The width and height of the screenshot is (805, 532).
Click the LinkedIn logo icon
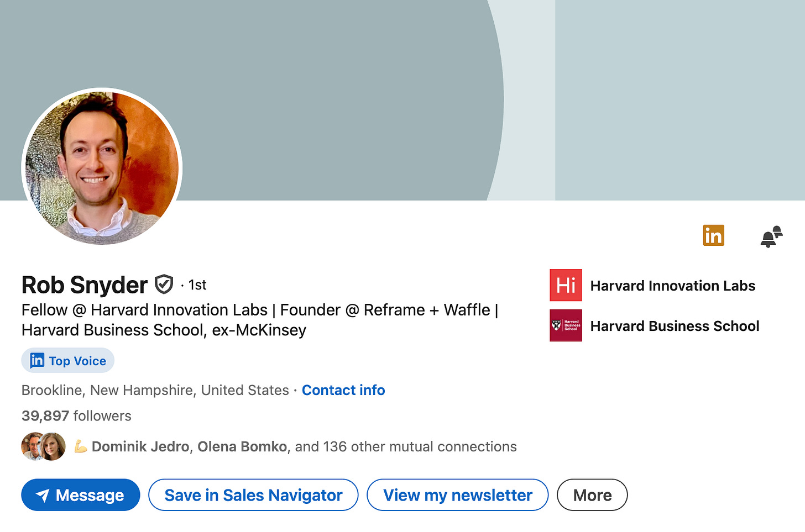(713, 235)
